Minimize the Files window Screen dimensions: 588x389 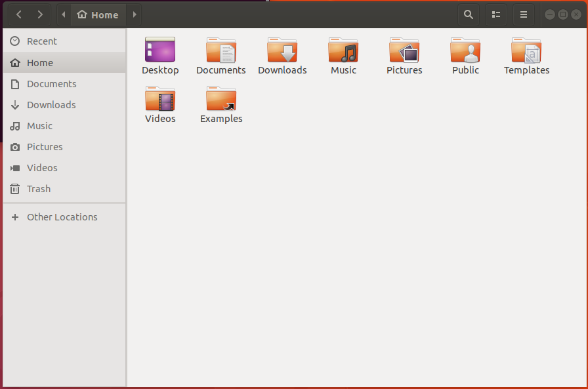coord(550,14)
